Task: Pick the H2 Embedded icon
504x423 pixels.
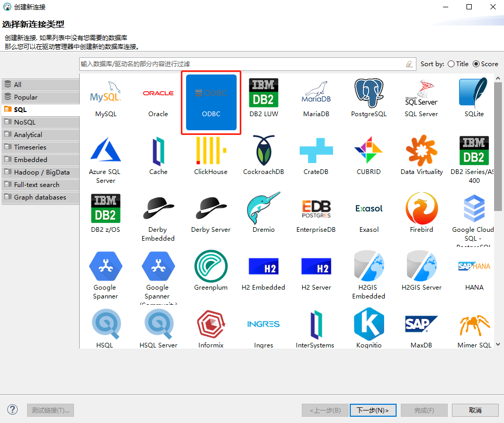Action: 264,266
